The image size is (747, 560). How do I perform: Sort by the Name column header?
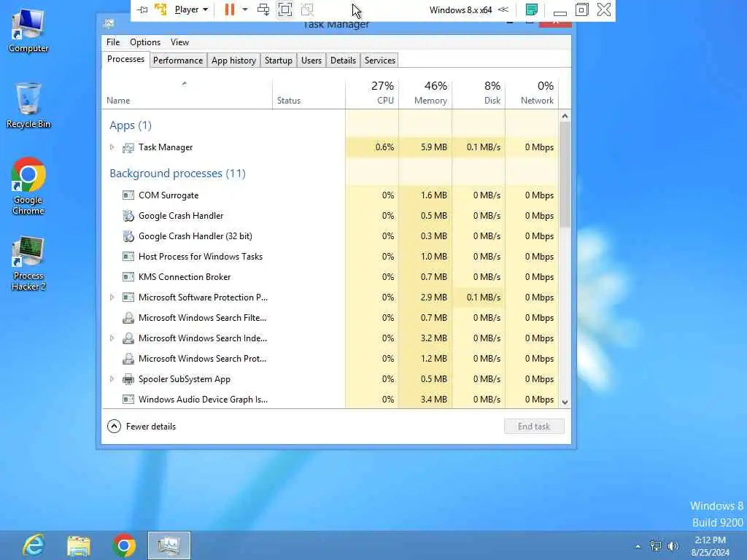coord(187,94)
